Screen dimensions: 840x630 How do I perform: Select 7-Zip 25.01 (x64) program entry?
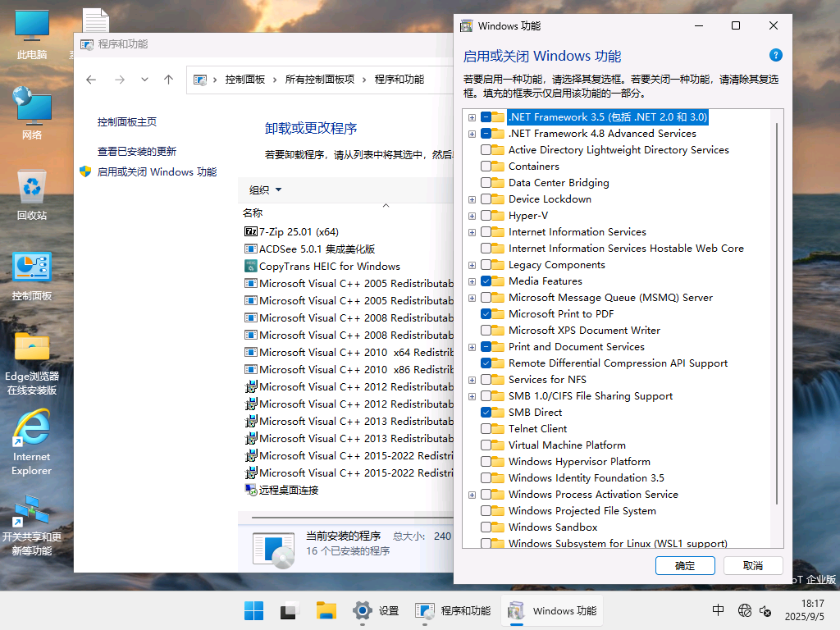[x=291, y=232]
